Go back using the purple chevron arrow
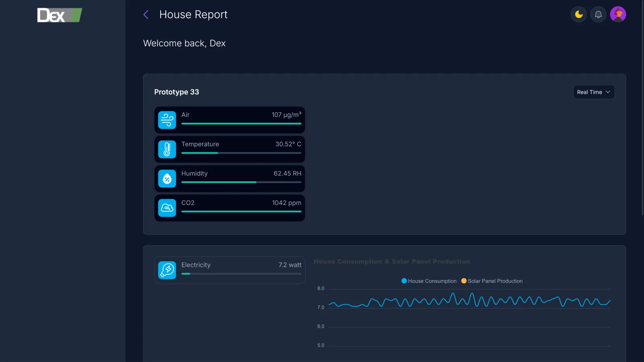Screen dimensions: 644x362 coord(146,15)
